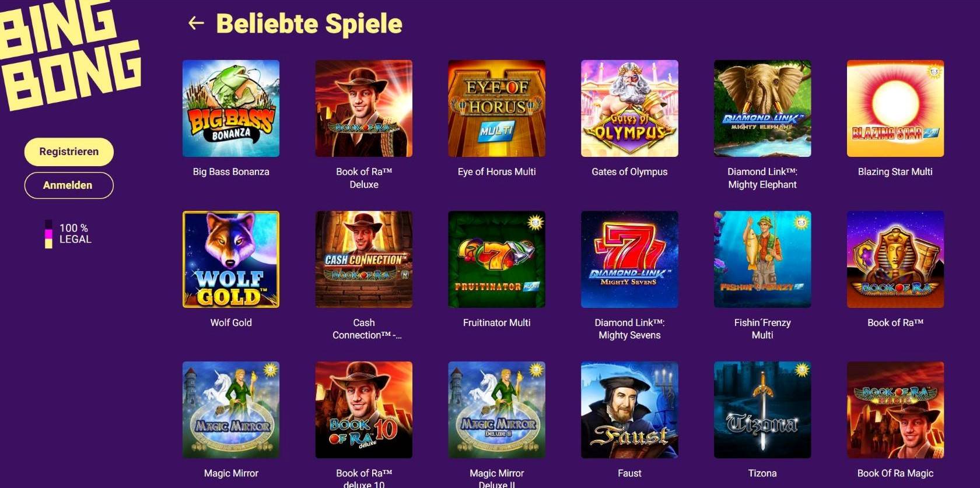Go back using the arrow beside Beliebte Spiele

point(196,23)
